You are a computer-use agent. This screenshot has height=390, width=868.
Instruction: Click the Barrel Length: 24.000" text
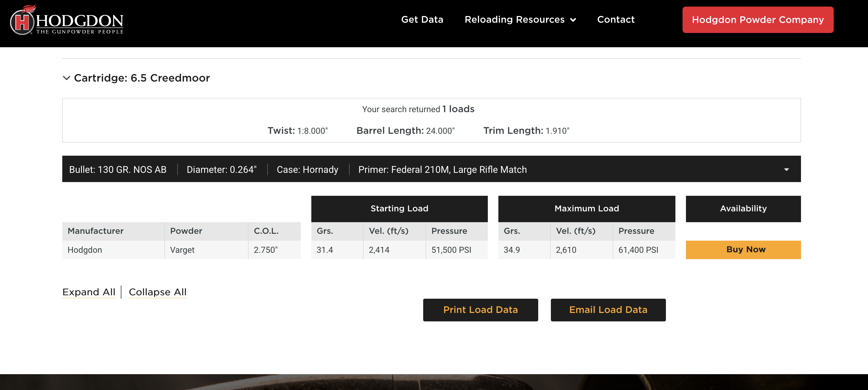click(405, 131)
